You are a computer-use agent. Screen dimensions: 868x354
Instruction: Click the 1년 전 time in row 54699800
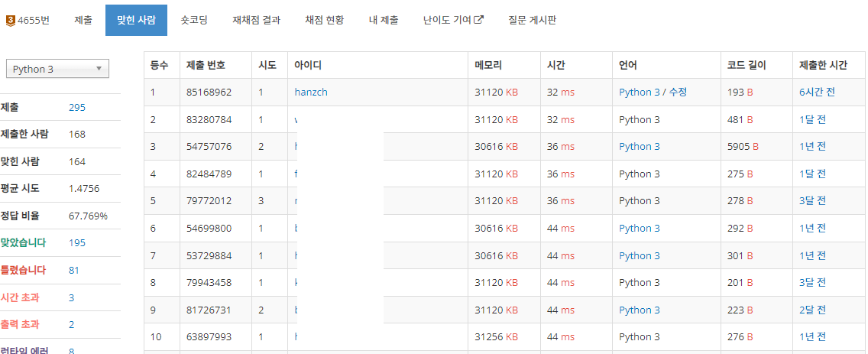click(813, 229)
